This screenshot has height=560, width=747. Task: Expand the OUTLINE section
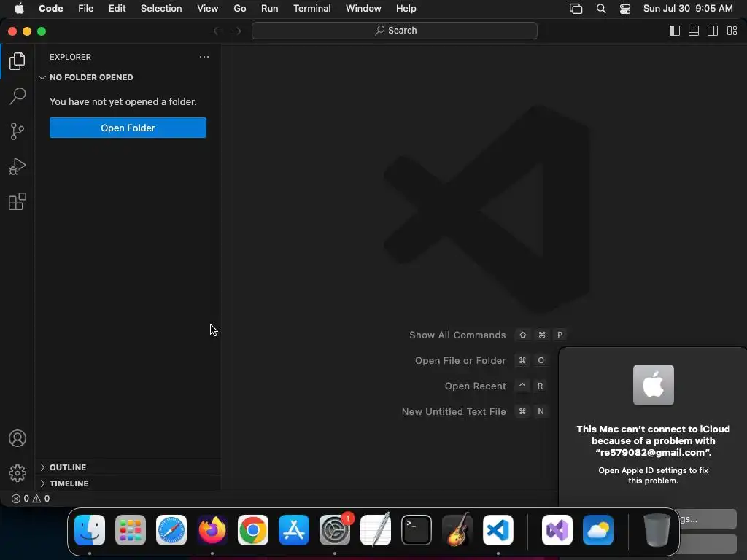[x=128, y=467]
